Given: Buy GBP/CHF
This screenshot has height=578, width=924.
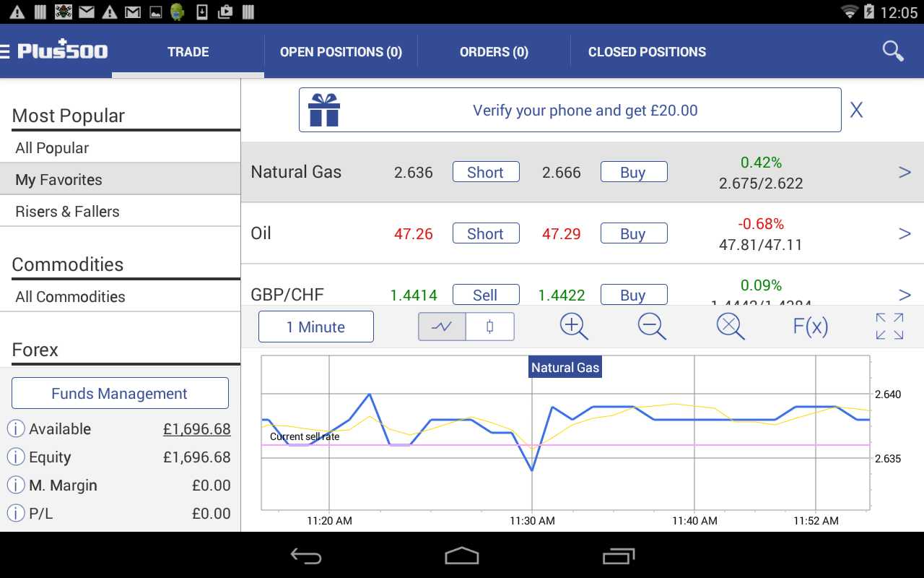Looking at the screenshot, I should point(633,295).
